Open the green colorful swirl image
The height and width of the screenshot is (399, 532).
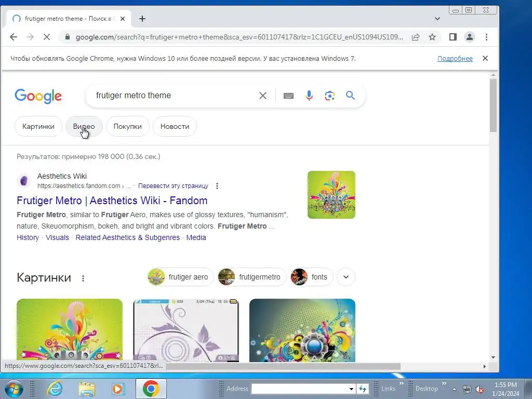(x=70, y=330)
